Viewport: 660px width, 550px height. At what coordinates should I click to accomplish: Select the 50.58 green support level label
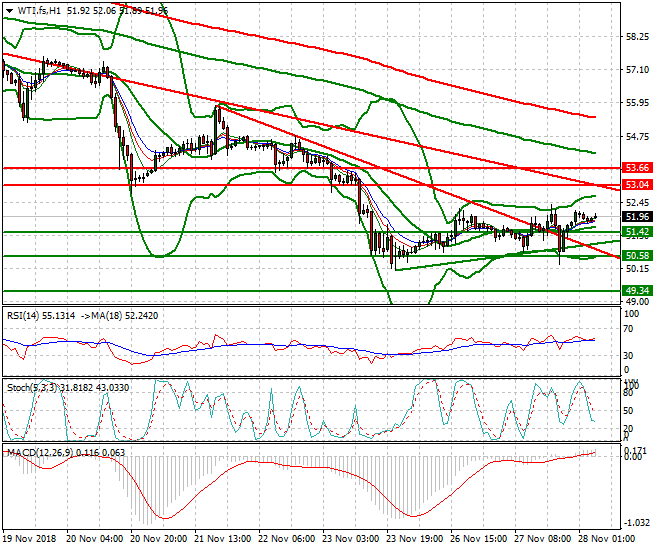pos(637,256)
